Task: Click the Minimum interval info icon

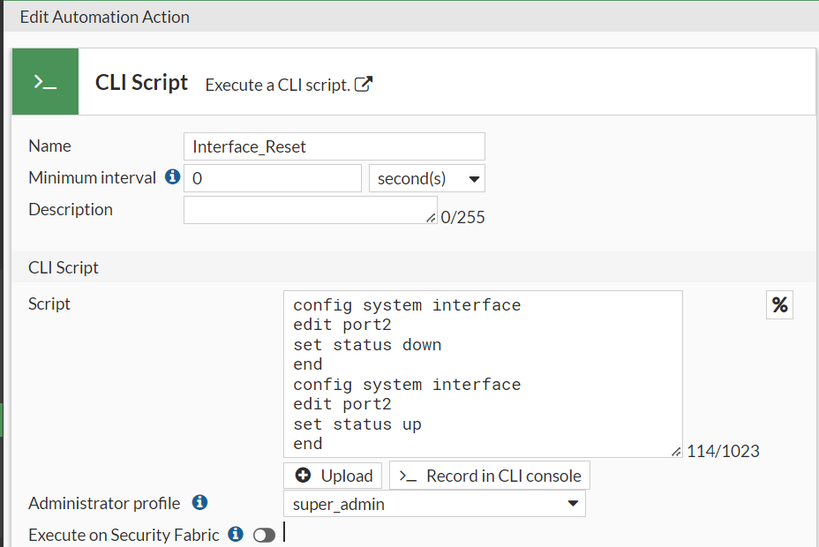Action: pyautogui.click(x=172, y=177)
